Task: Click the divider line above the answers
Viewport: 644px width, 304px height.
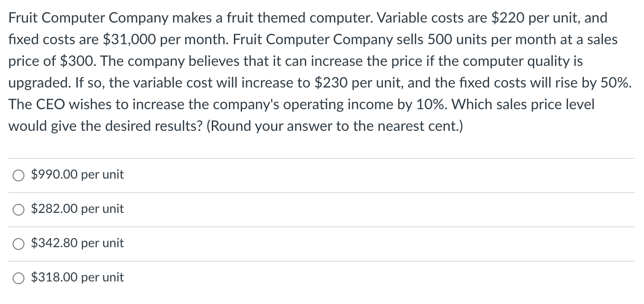Action: tap(316, 157)
